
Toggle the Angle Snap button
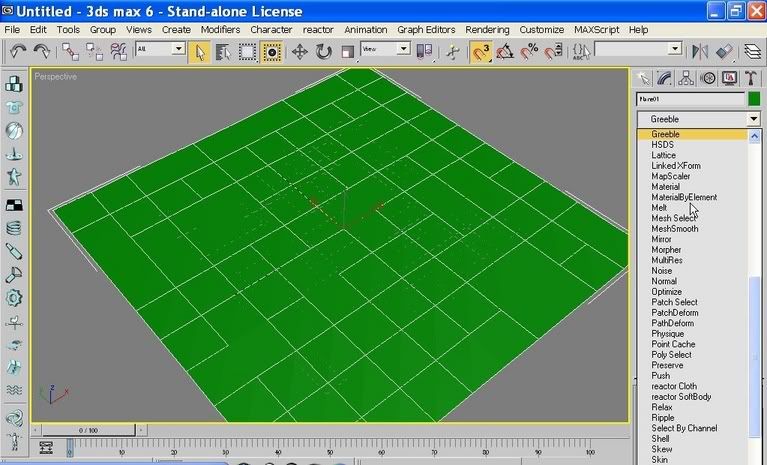click(x=505, y=51)
